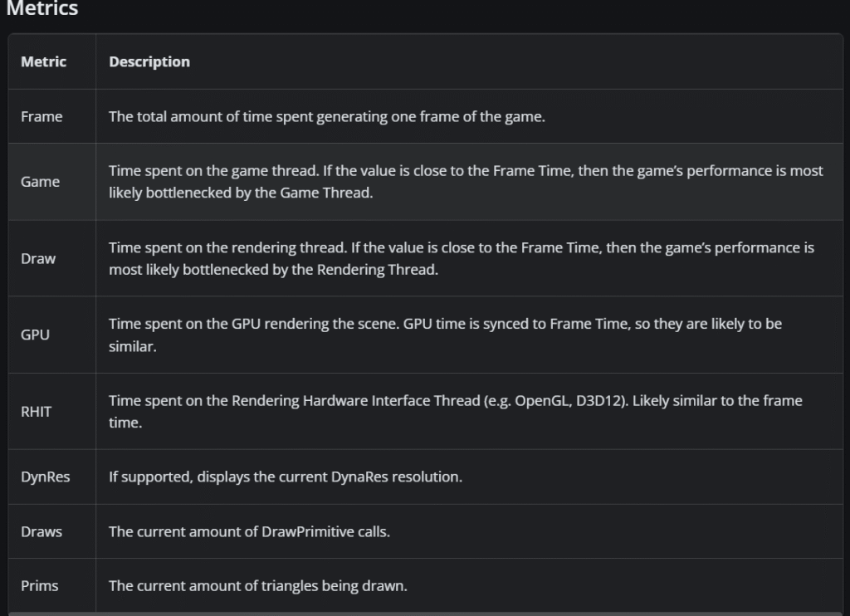Select the RHIT metric cell
The height and width of the screenshot is (616, 850).
(x=36, y=412)
